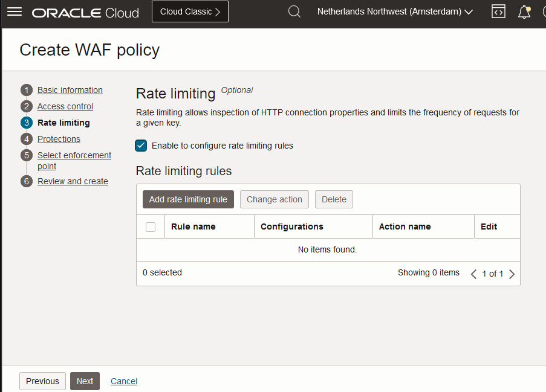Tick the select-all rules checkbox
Image resolution: width=546 pixels, height=392 pixels.
tap(151, 227)
